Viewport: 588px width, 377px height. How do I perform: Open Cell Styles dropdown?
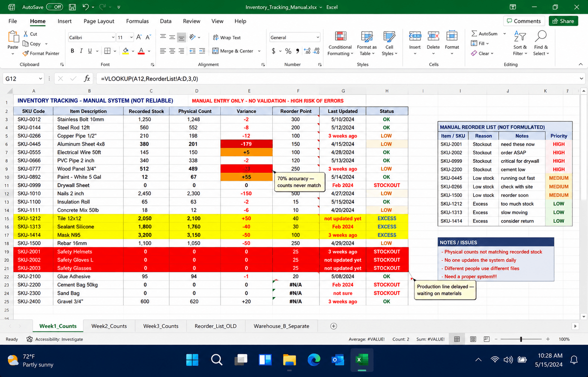coord(389,44)
